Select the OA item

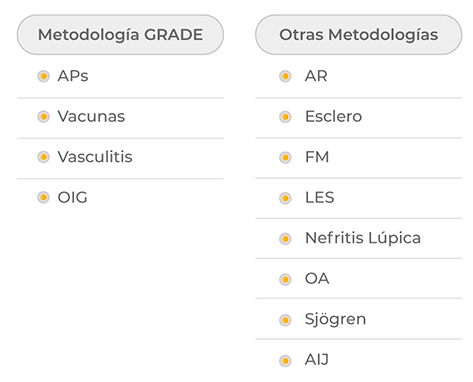317,279
